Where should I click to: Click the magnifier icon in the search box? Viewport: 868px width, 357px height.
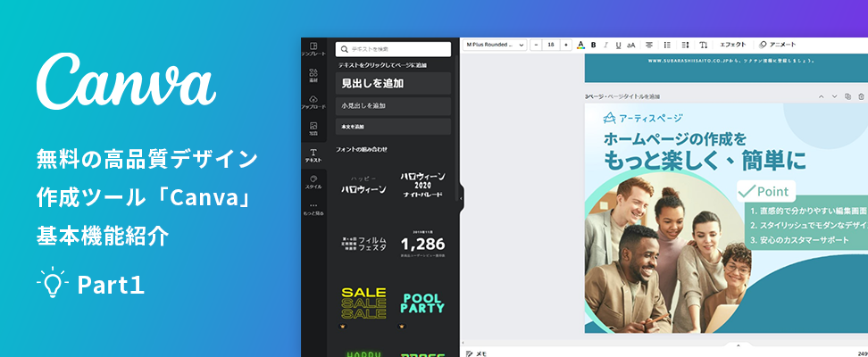(x=345, y=49)
